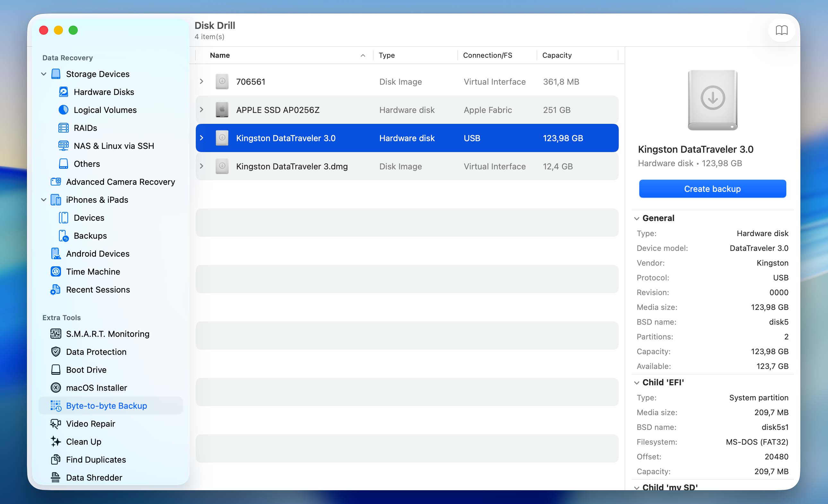The width and height of the screenshot is (828, 504).
Task: Click the 'disk5s1' BSD name value
Action: tap(775, 427)
